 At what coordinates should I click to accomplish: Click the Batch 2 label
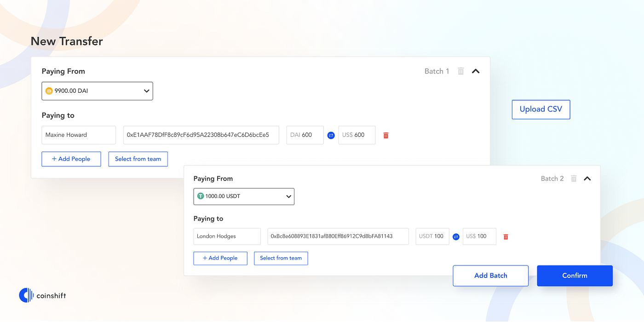click(x=552, y=179)
